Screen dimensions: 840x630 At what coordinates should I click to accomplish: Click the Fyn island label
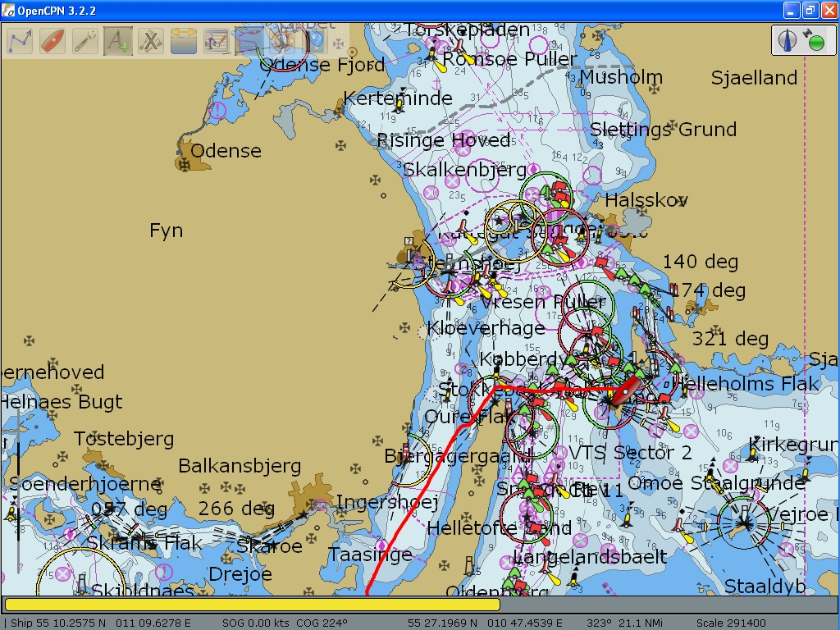click(166, 231)
